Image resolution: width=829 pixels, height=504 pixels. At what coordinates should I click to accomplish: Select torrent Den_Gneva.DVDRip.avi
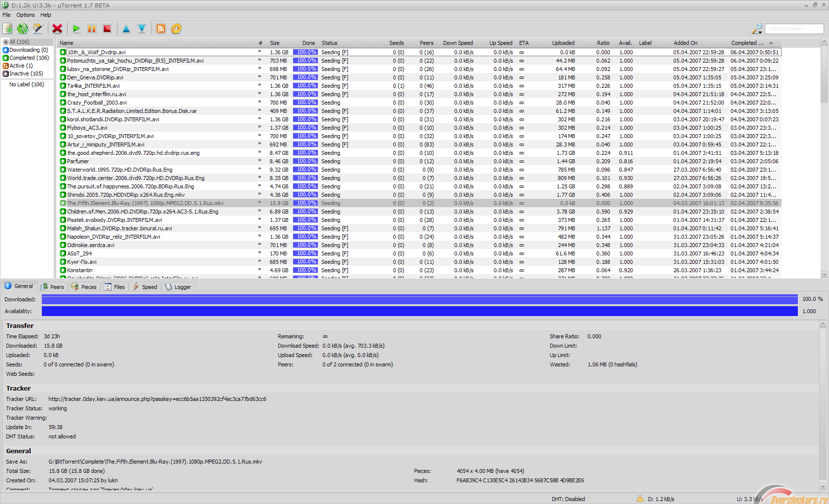[419, 77]
